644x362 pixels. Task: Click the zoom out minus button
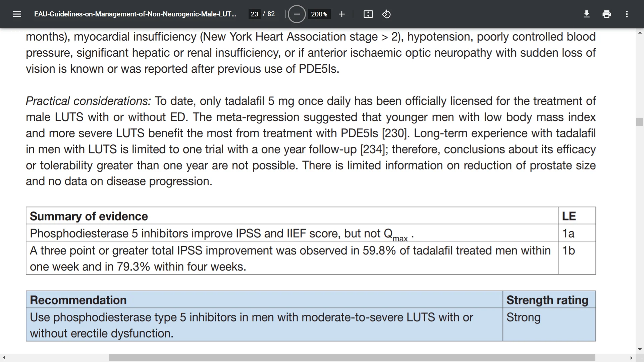point(297,14)
